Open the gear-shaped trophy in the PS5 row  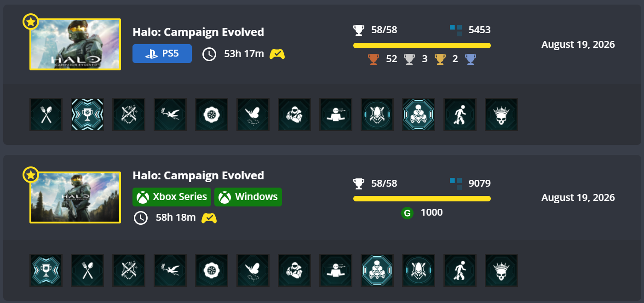coord(212,114)
